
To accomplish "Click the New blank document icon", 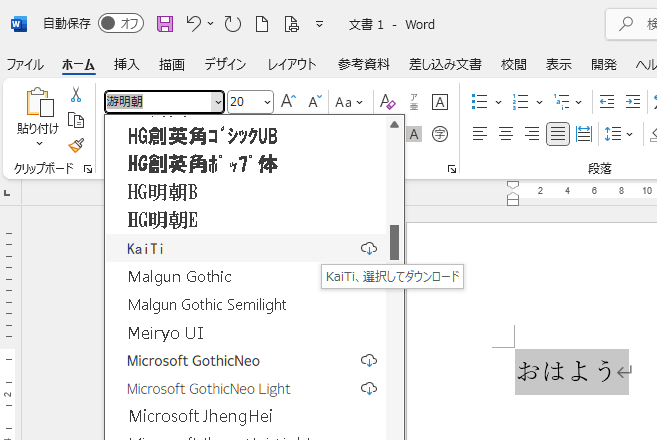I will (262, 24).
